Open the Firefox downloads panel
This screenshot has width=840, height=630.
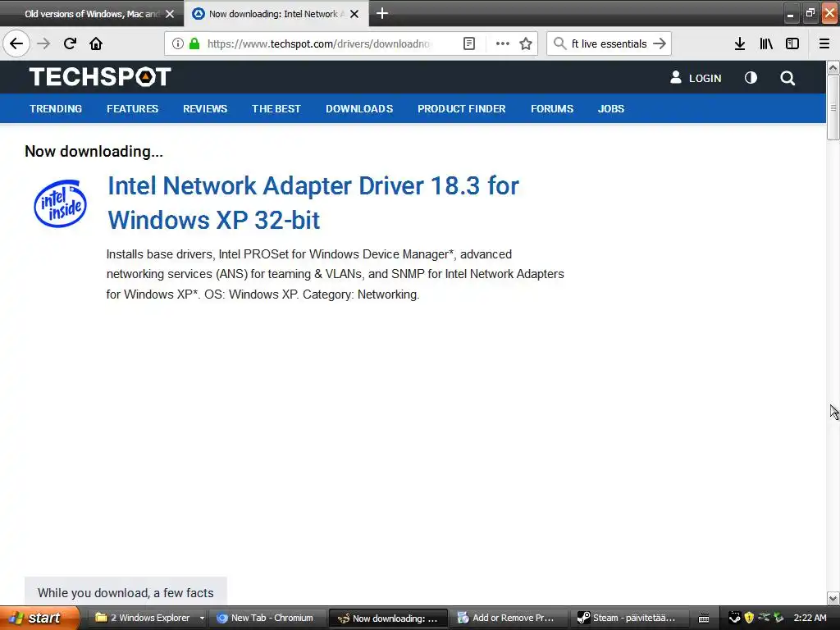pyautogui.click(x=740, y=43)
